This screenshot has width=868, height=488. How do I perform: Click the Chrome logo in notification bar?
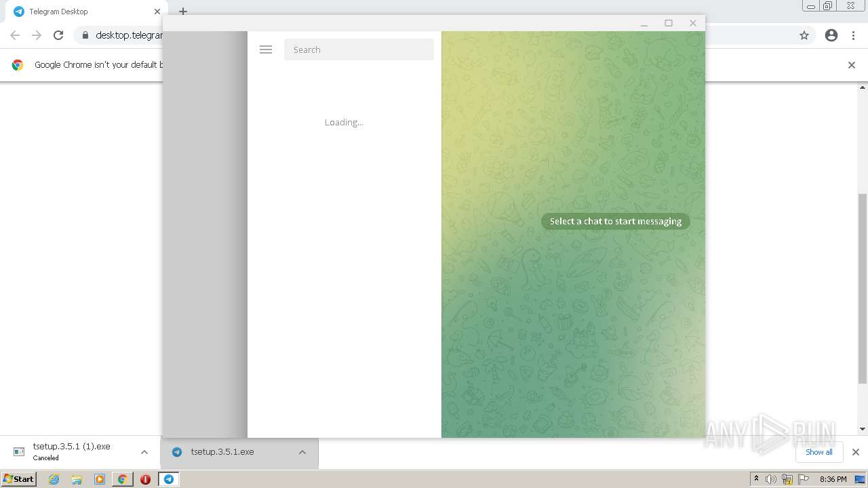[18, 65]
